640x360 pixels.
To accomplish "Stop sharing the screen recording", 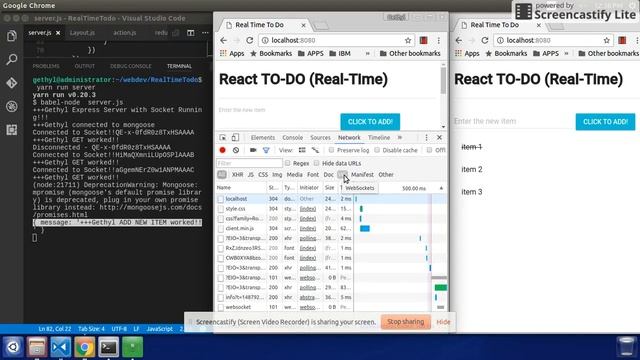I will 405,322.
